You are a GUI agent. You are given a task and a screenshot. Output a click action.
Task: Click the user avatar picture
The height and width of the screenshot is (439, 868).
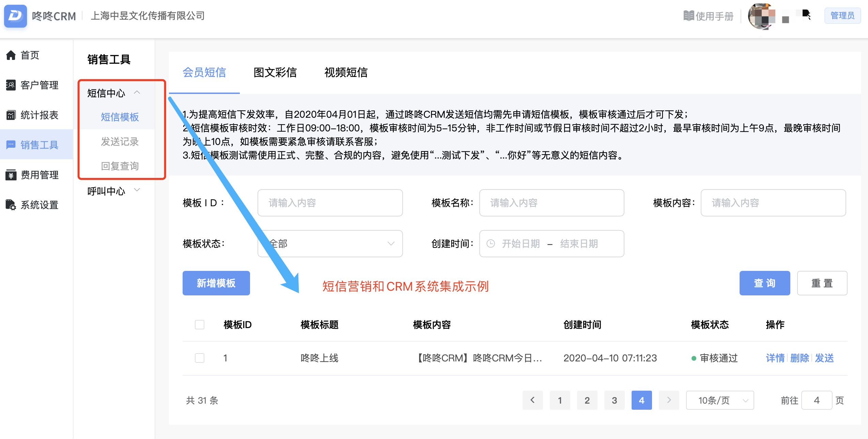[762, 16]
